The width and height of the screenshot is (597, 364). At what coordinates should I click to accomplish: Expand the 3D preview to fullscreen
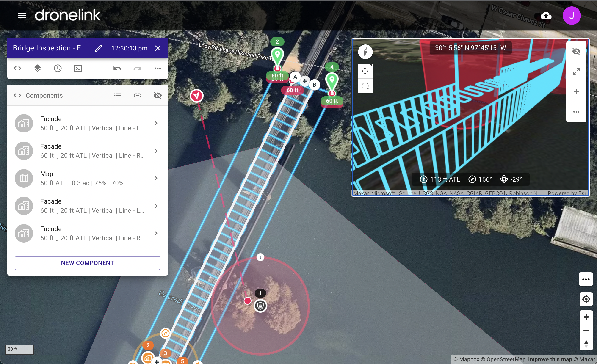click(x=576, y=72)
